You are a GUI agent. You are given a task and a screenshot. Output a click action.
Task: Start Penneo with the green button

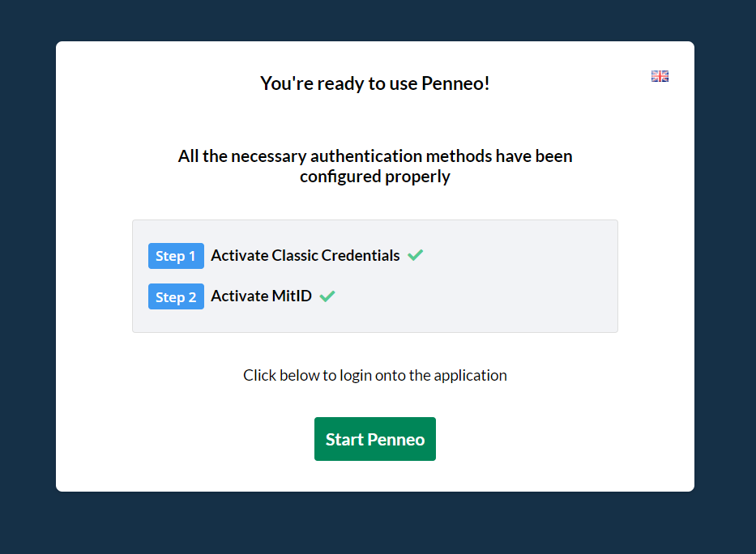[375, 439]
